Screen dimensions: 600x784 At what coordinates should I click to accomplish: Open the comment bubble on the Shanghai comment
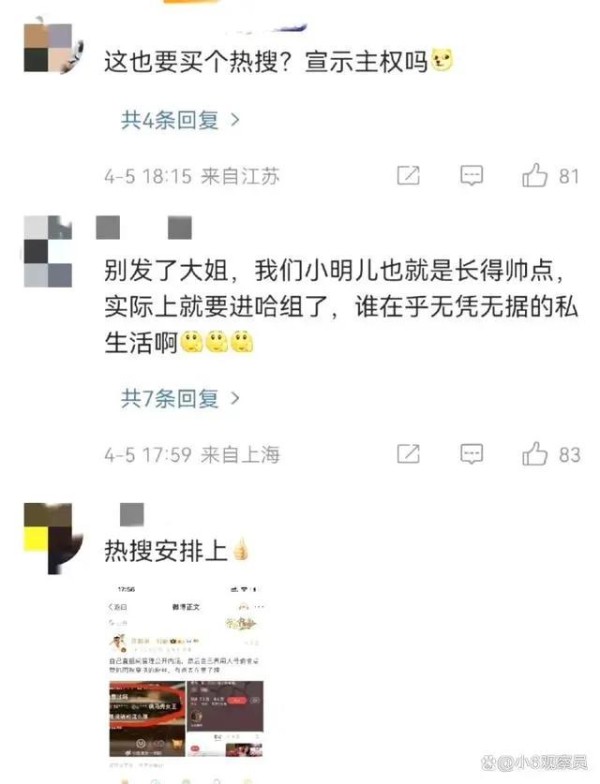[x=471, y=454]
